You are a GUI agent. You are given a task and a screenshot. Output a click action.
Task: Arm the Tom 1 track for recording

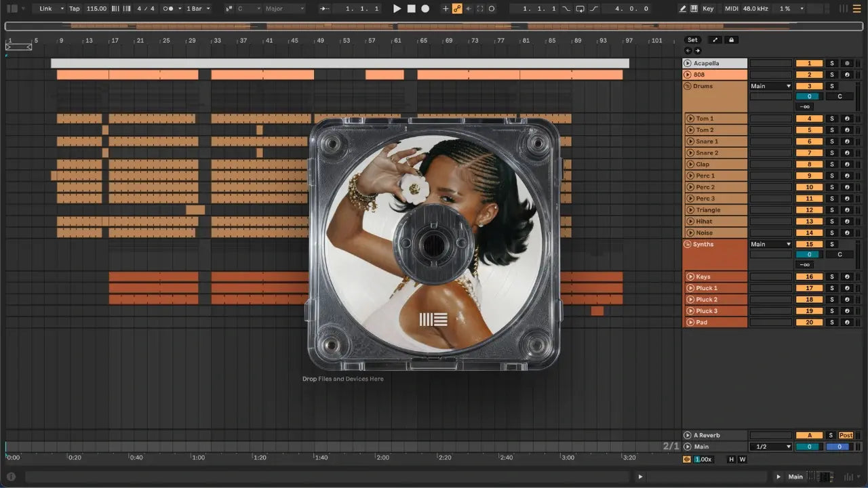(847, 119)
